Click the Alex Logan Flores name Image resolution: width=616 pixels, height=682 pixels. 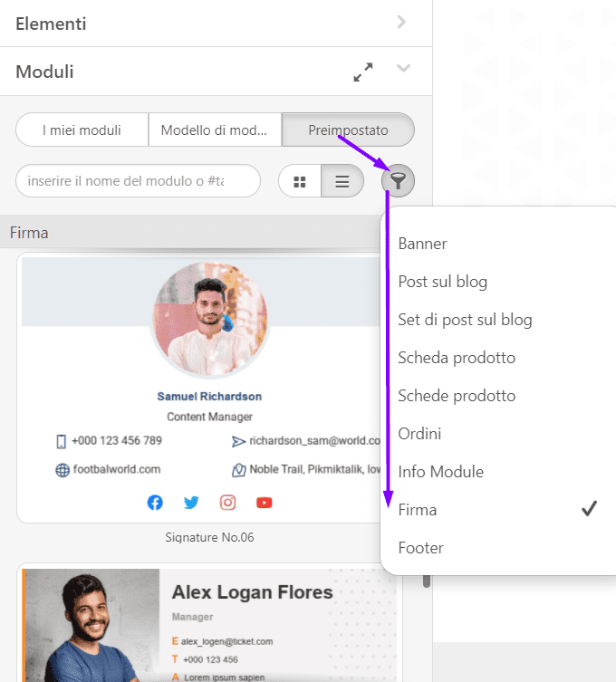point(253,592)
